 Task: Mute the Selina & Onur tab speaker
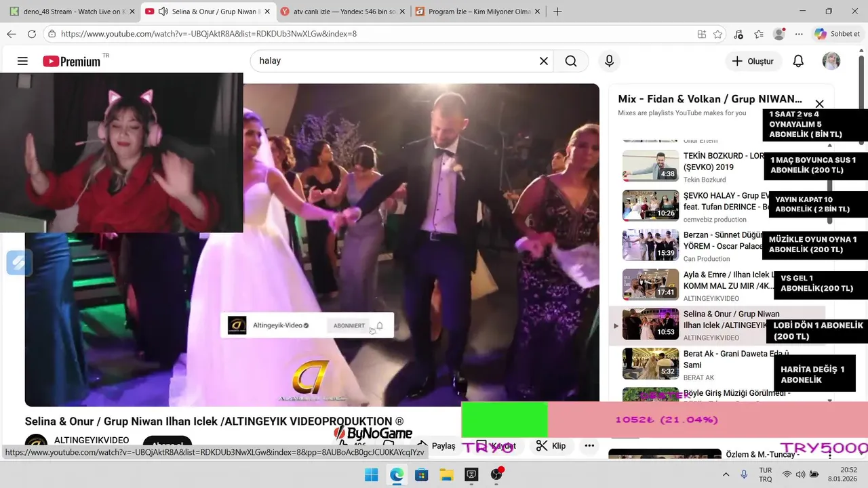click(x=163, y=12)
